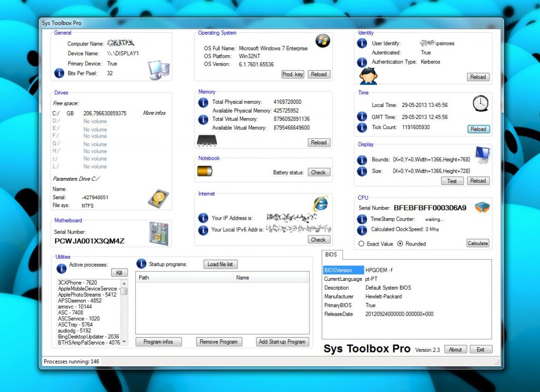This screenshot has width=540, height=392.
Task: Click info icon next to Calculated ClockSpeed
Action: coord(362,230)
